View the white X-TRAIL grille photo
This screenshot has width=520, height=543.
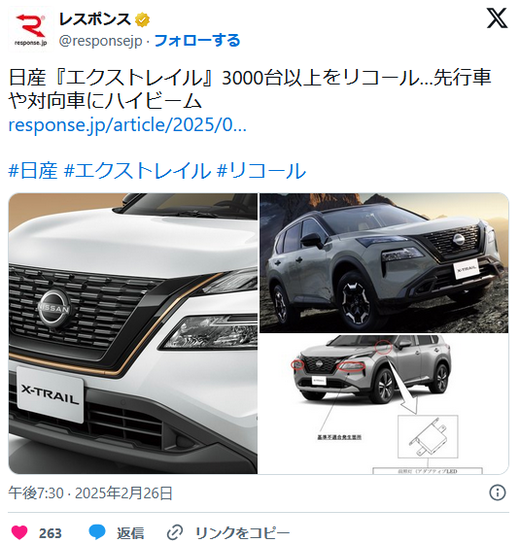coord(133,333)
